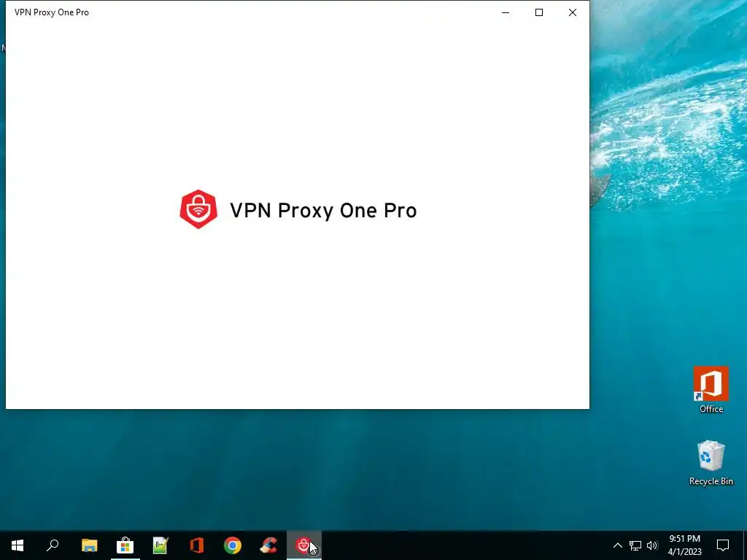Screen dimensions: 747x560
Task: Launch File Explorer from the taskbar
Action: click(x=89, y=545)
